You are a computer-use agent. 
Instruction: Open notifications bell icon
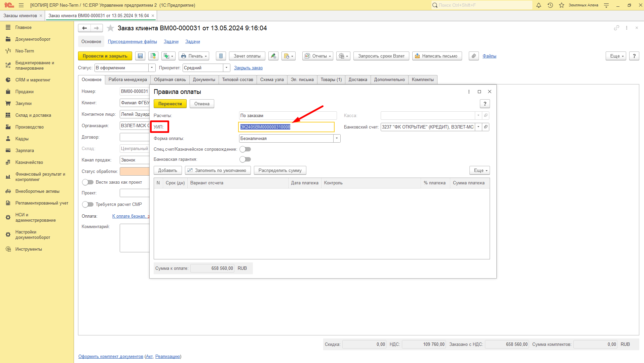tap(539, 5)
